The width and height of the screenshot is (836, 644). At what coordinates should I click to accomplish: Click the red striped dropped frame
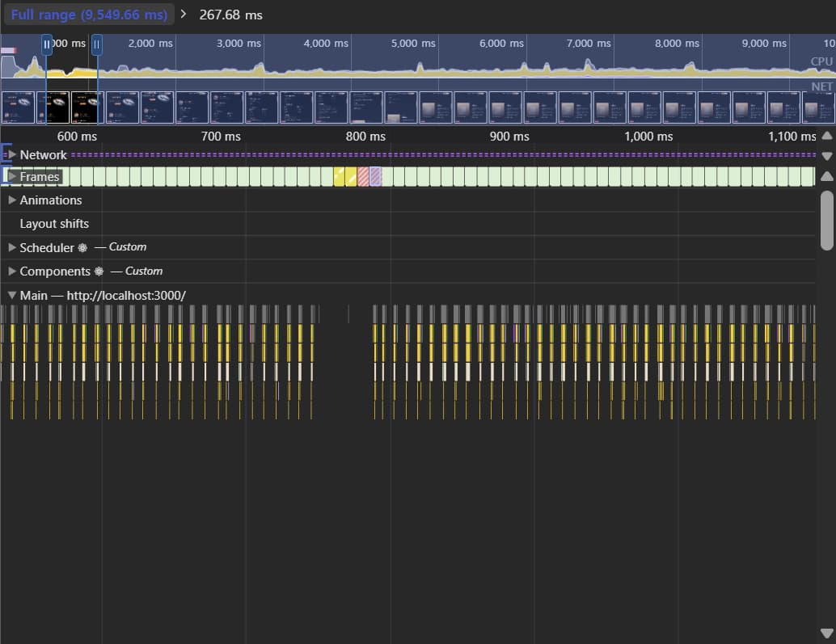coord(363,176)
